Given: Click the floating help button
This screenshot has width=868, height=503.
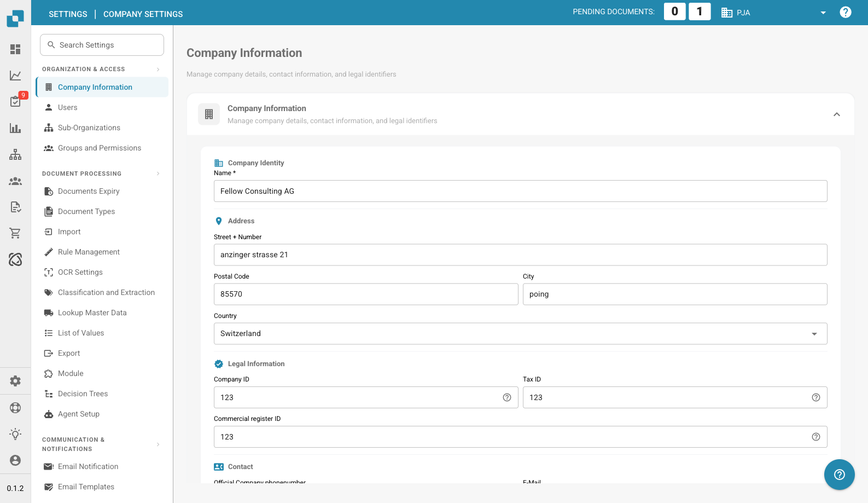Looking at the screenshot, I should (840, 475).
